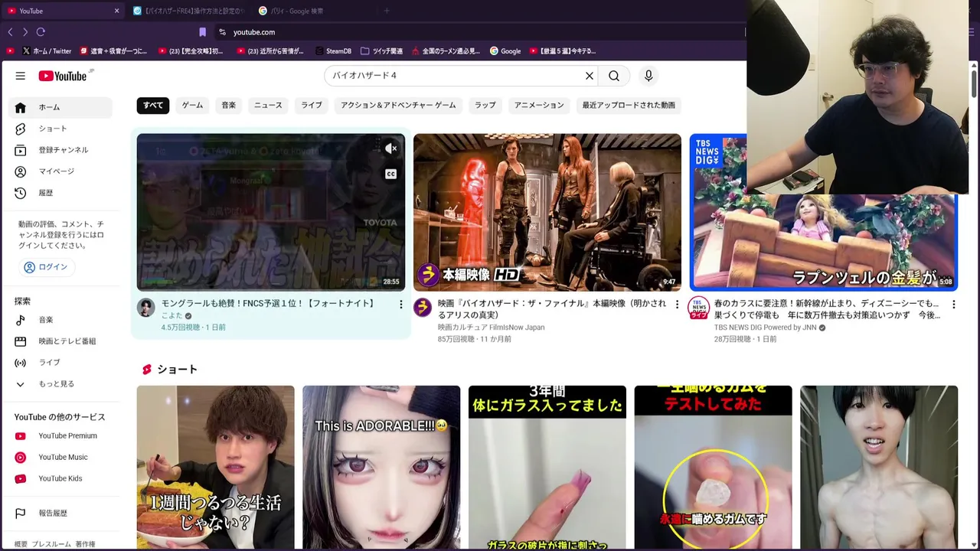Open ライブ under 探索 in sidebar
This screenshot has width=980, height=551.
coord(60,363)
